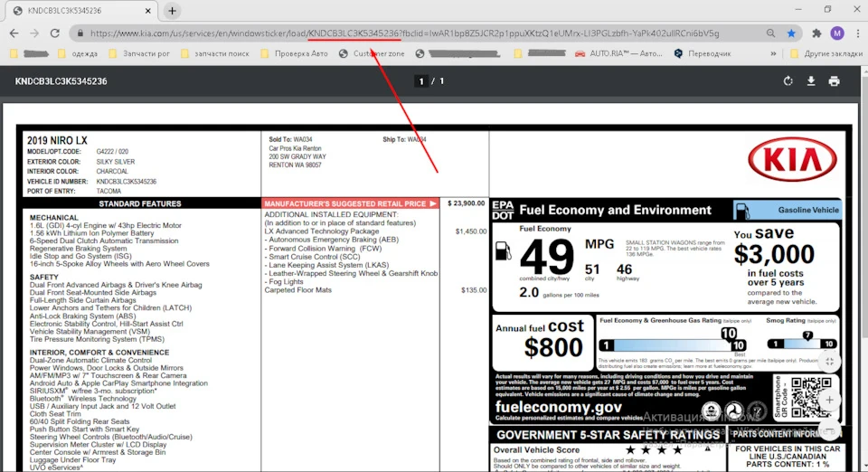Select the KNDCB3LC3K5345236 browser tab
Viewport: 868px width, 472px height.
click(80, 11)
